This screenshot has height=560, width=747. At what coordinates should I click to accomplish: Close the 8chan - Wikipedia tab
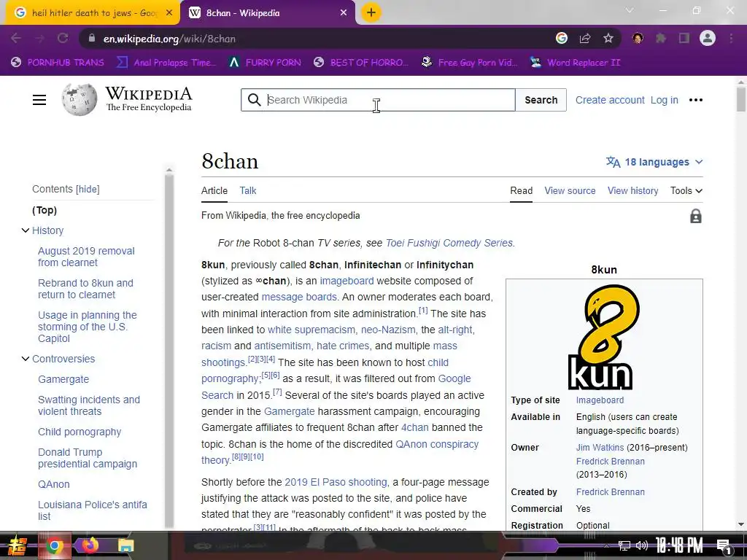coord(344,13)
